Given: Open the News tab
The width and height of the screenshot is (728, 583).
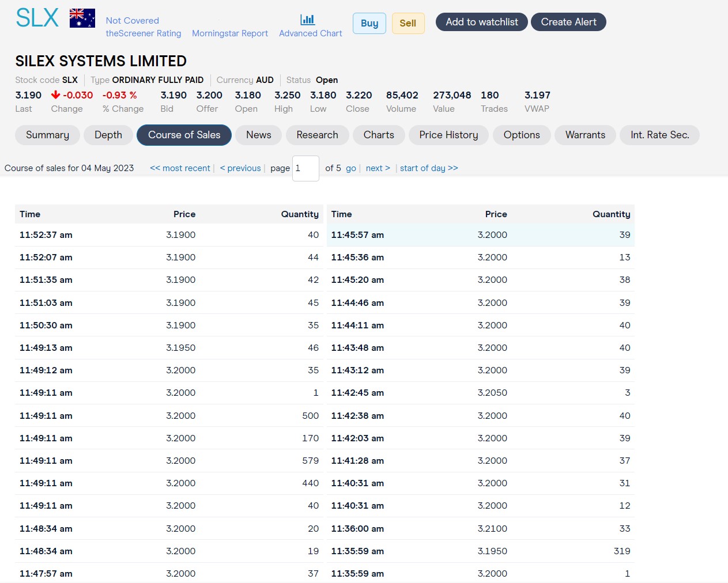Looking at the screenshot, I should pos(258,135).
